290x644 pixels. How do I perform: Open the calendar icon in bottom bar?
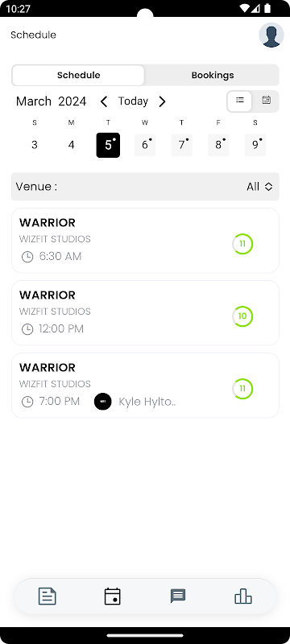tap(113, 597)
